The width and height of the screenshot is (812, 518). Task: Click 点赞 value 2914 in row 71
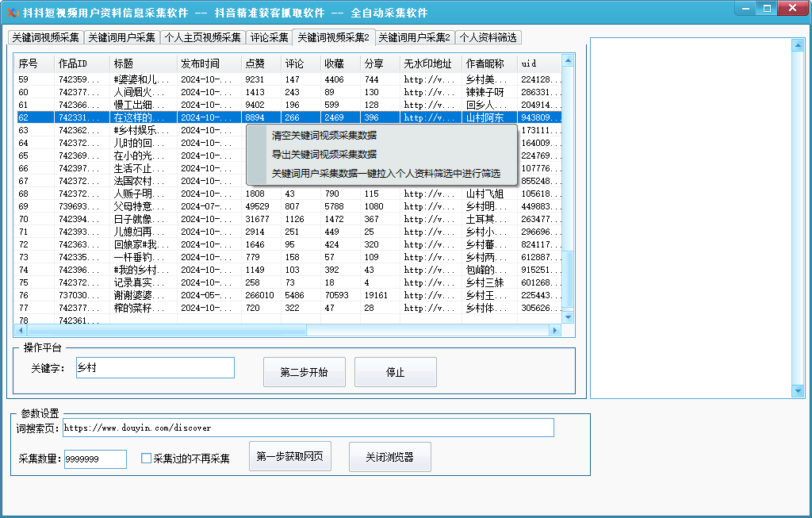point(255,232)
